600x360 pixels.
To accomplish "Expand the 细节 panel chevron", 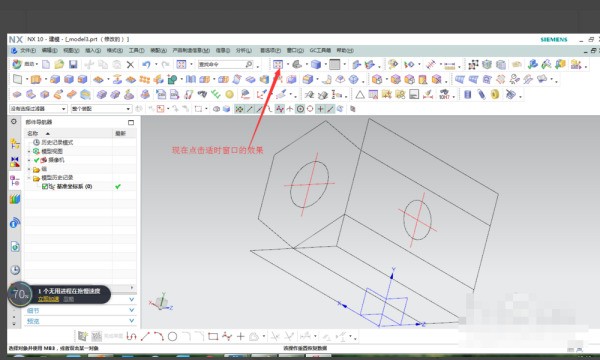I will (132, 310).
